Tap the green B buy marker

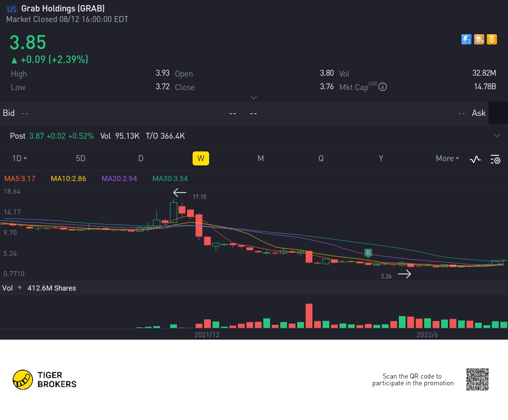click(x=368, y=253)
